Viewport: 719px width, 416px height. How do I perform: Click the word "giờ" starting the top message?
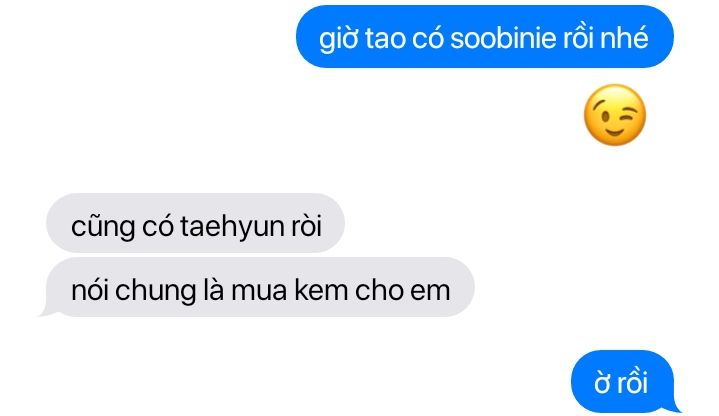[338, 39]
